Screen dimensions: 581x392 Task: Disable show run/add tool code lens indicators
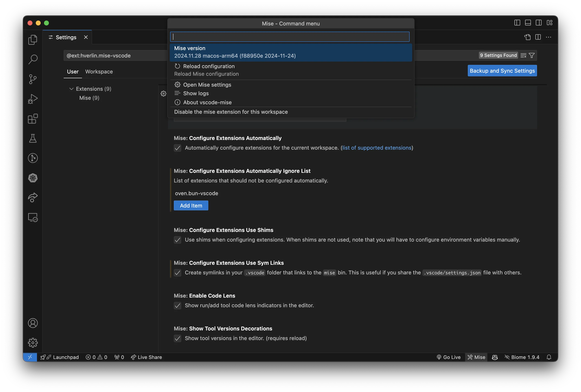(178, 306)
